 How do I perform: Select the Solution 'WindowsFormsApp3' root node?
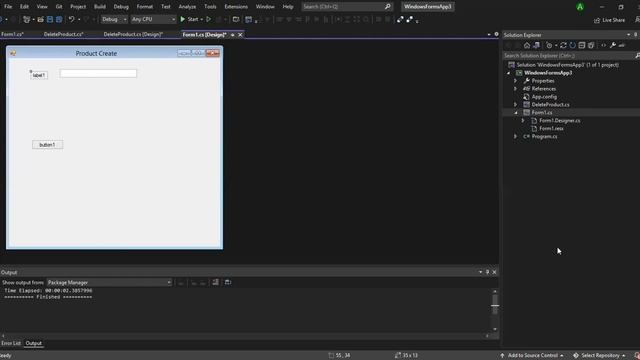click(567, 65)
